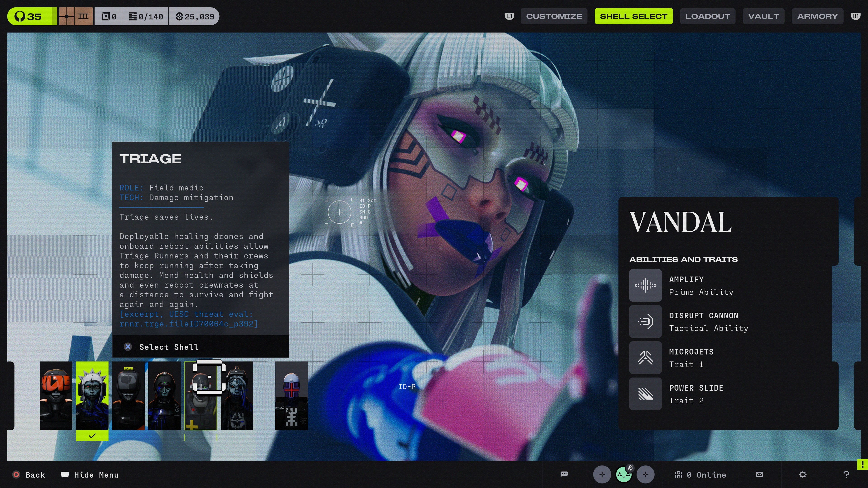The image size is (868, 488).
Task: Click the 0 Online friends indicator
Action: (700, 475)
